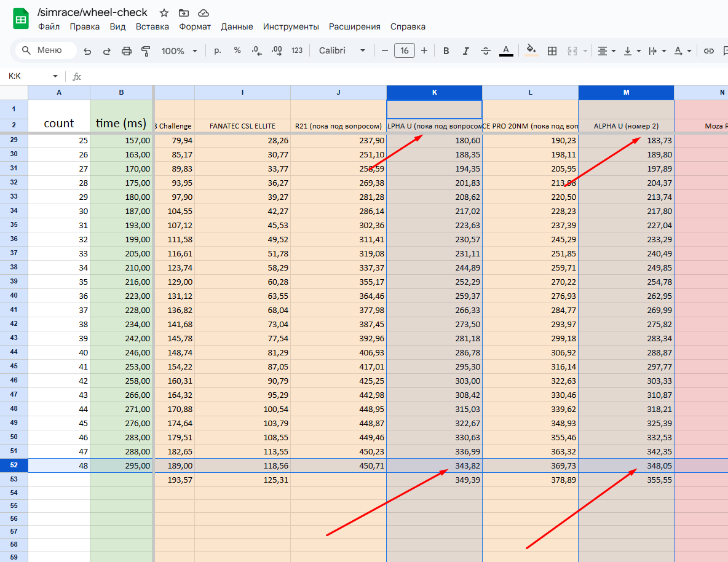Toggle bold formatting

coord(446,50)
